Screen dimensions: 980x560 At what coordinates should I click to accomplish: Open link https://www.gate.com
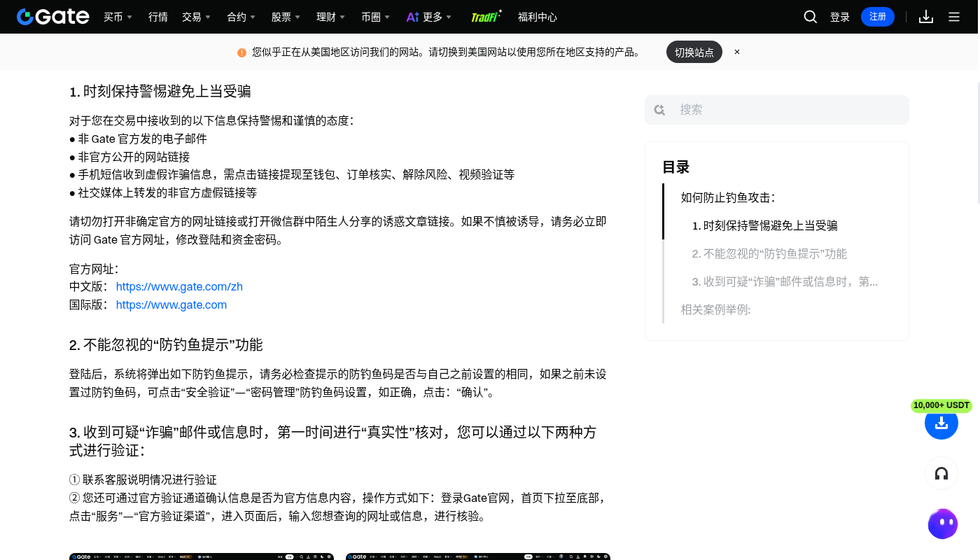coord(171,305)
